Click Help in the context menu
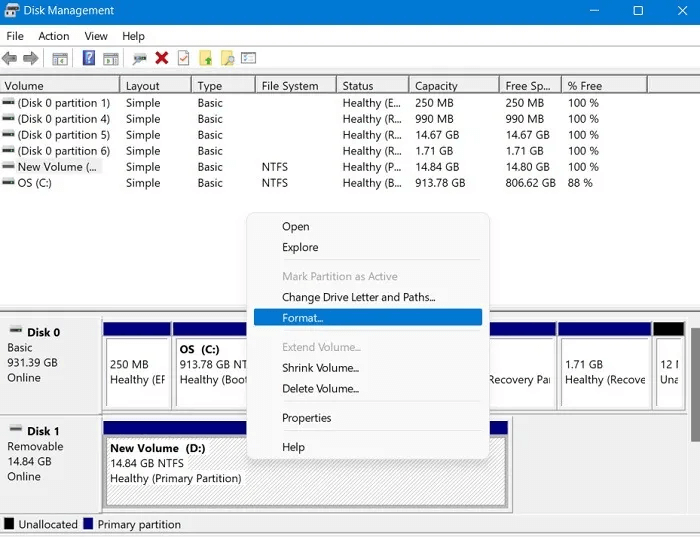The width and height of the screenshot is (700, 537). click(x=368, y=447)
